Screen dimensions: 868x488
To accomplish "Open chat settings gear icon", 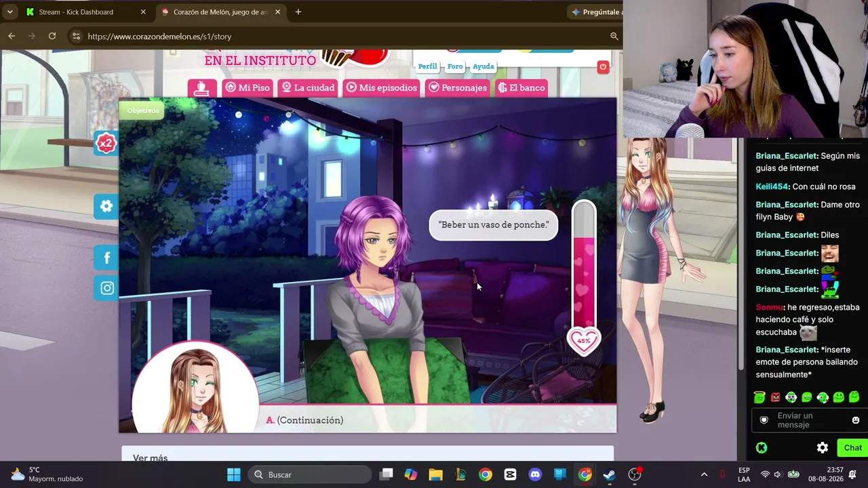I will pos(823,447).
